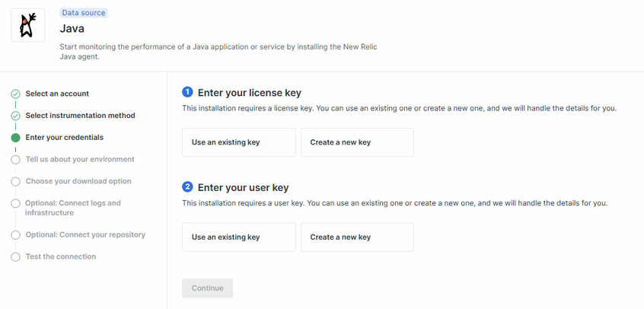Click the circle beside Connect logs and infrastructure
Viewport: 644px width, 309px height.
click(x=15, y=204)
